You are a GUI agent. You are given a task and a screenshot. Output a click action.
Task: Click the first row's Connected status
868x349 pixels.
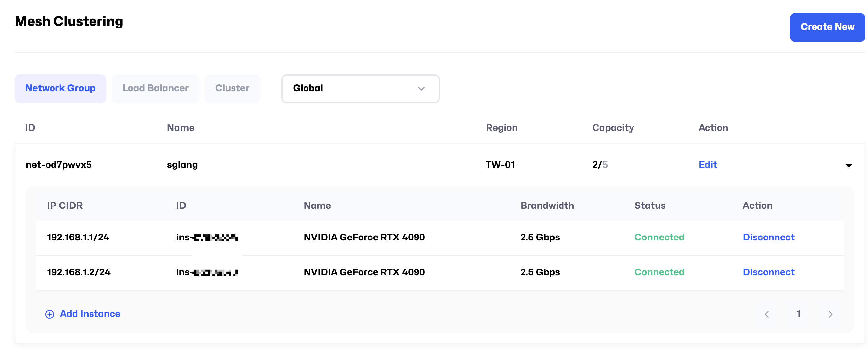659,237
